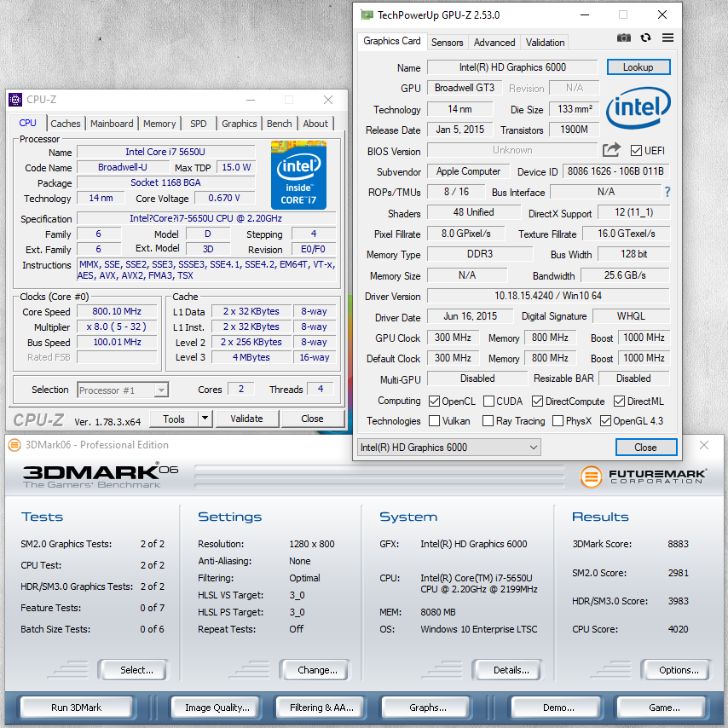The width and height of the screenshot is (728, 728).
Task: Open the Bench tab in CPU-Z
Action: [x=280, y=124]
